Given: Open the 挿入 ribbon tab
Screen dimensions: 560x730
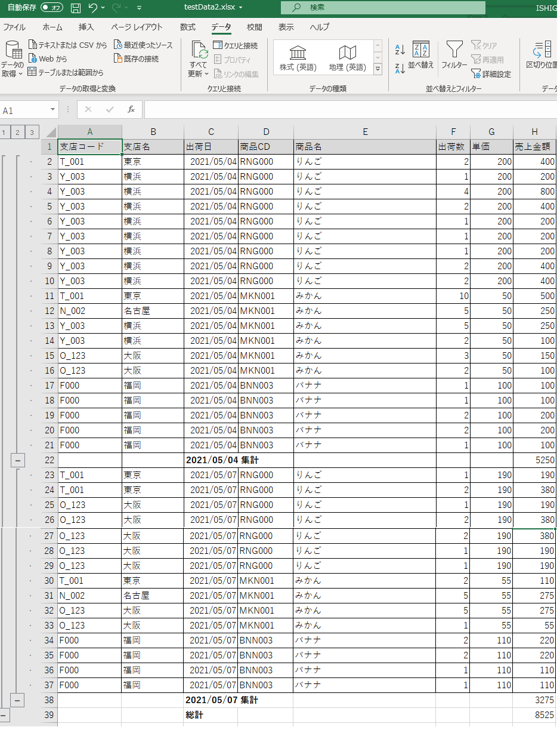Looking at the screenshot, I should (86, 27).
